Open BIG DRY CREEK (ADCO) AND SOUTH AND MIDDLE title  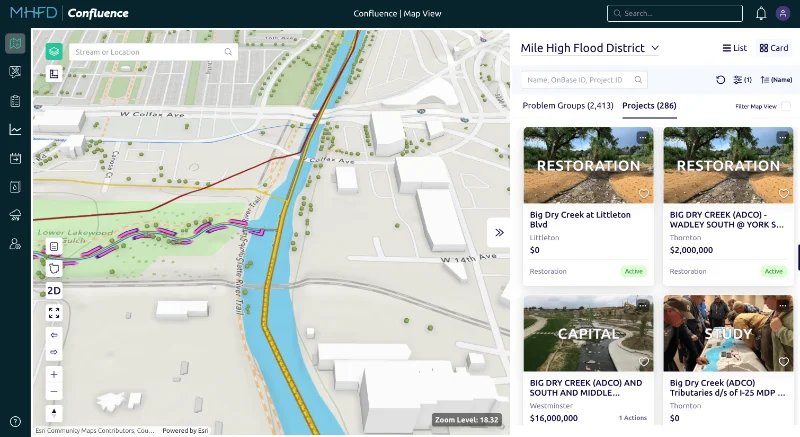click(586, 388)
